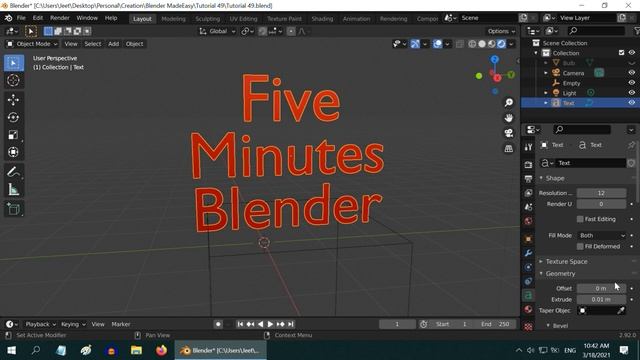Switch to the Shading workspace tab

[322, 19]
